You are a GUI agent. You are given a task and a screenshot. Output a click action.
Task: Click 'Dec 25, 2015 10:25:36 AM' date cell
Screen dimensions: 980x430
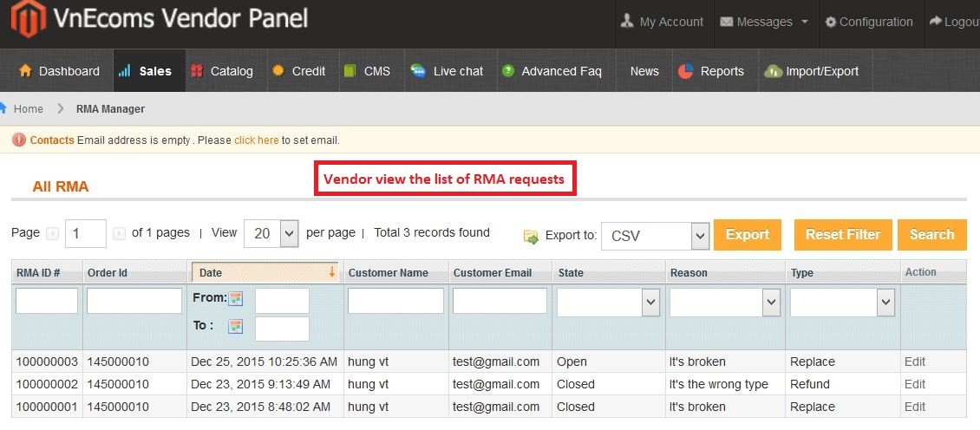265,362
